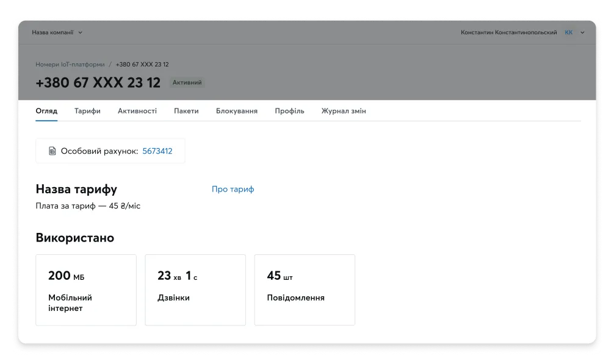The image size is (614, 364).
Task: Click the Назва тарифу heading
Action: click(76, 189)
